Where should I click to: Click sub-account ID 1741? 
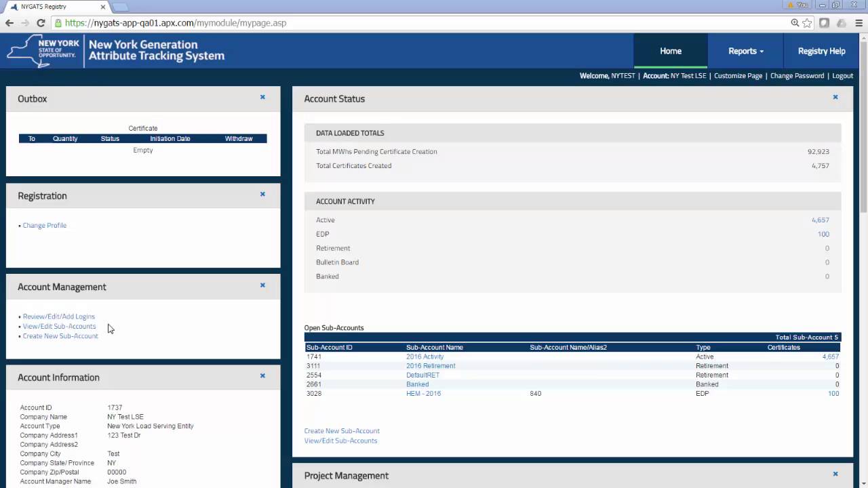click(313, 357)
